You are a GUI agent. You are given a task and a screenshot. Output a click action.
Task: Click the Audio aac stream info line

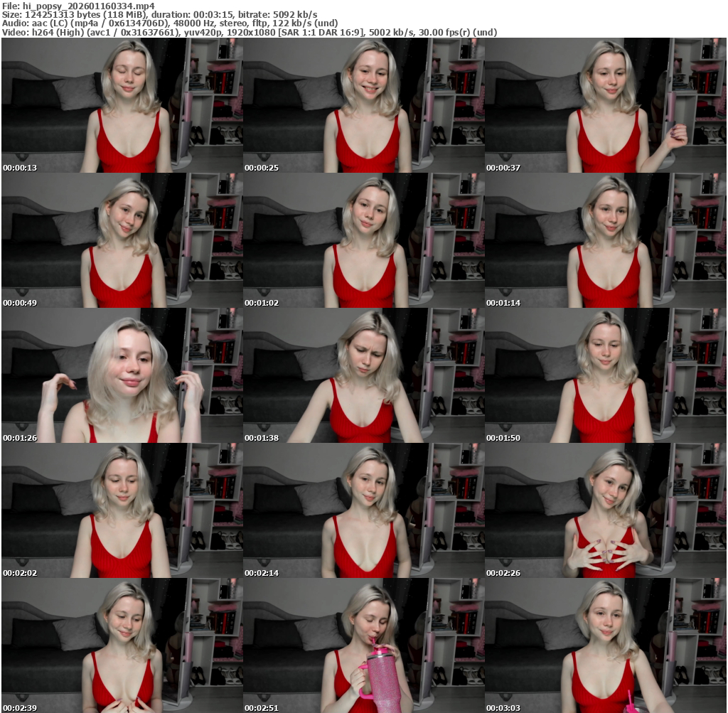click(x=170, y=23)
